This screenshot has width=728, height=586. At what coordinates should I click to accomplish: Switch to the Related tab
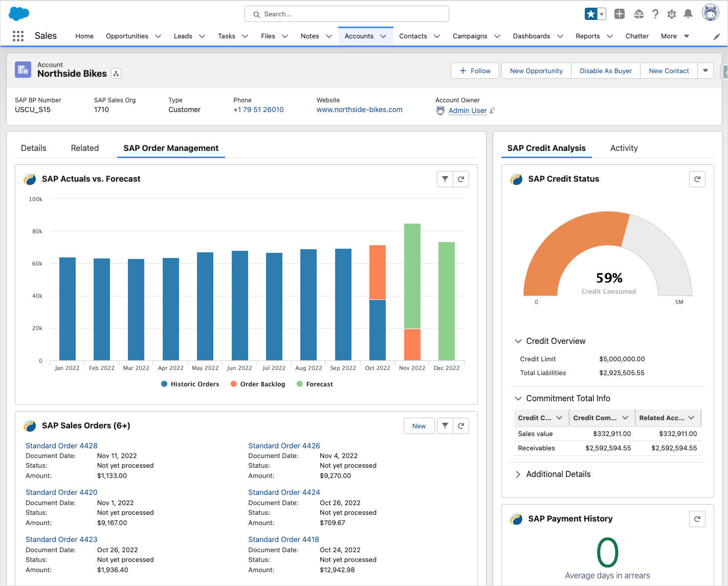tap(85, 148)
